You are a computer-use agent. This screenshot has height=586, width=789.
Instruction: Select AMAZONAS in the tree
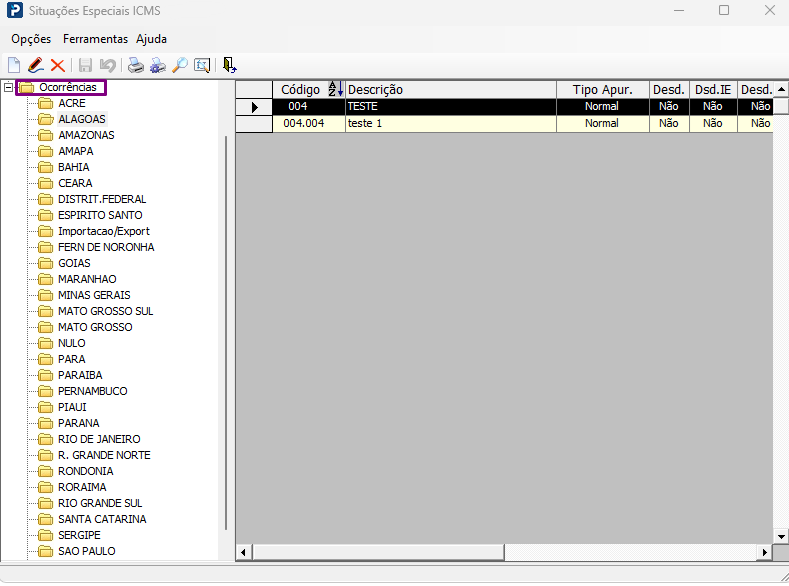tap(86, 135)
